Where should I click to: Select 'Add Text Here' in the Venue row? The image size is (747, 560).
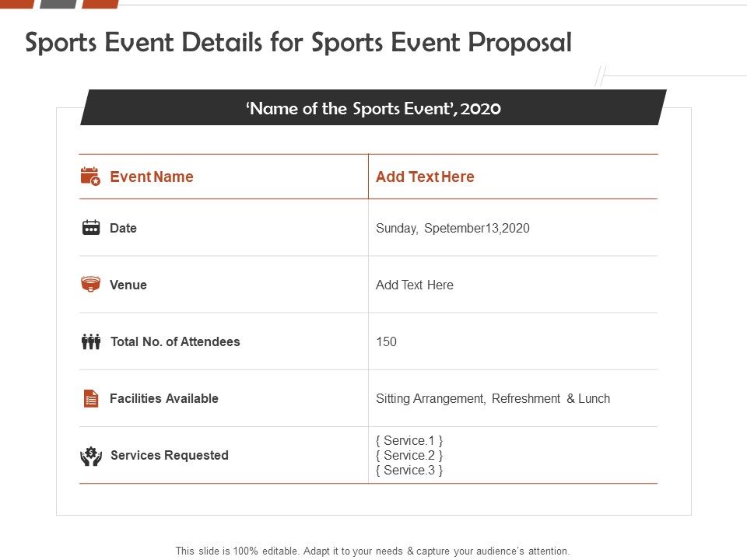(x=414, y=285)
